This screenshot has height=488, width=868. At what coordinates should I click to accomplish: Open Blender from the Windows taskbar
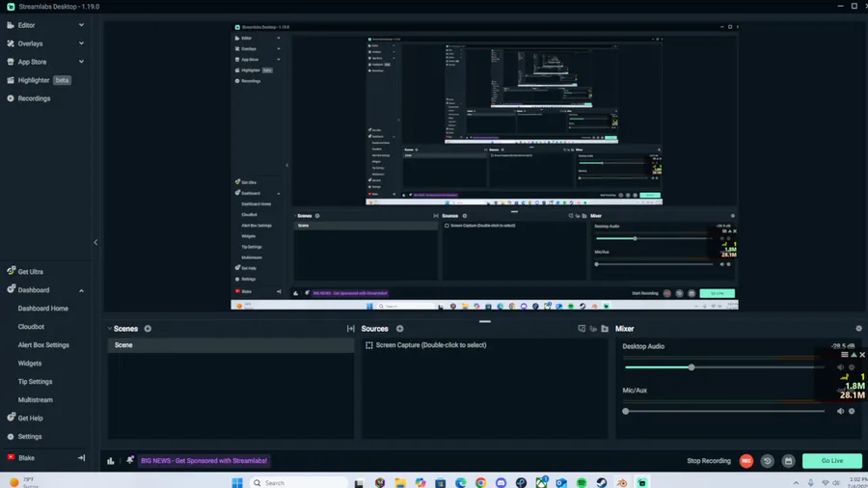tap(622, 482)
